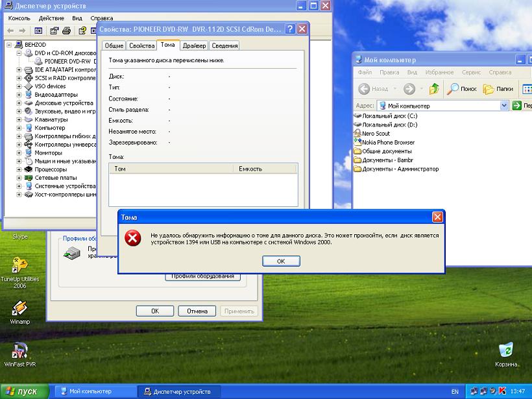532x399 pixels.
Task: Select Локальный диск (D:) in Мой компьютер
Action: point(385,125)
